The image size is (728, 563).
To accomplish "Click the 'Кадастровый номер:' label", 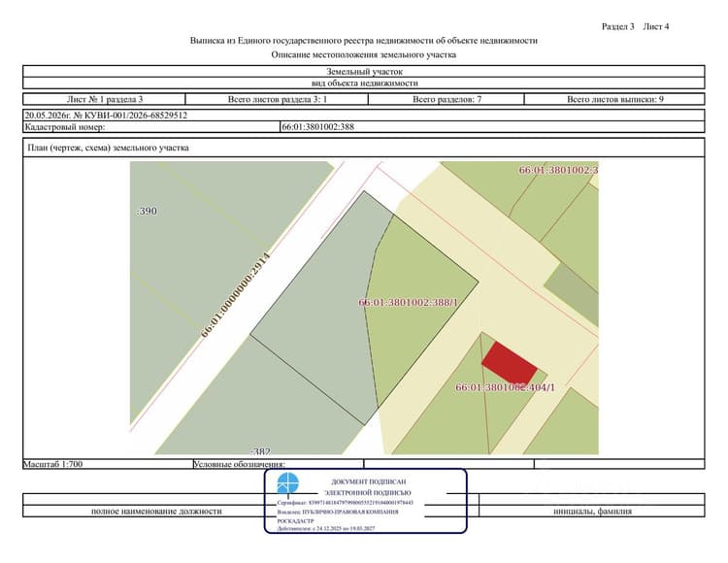I will click(64, 127).
